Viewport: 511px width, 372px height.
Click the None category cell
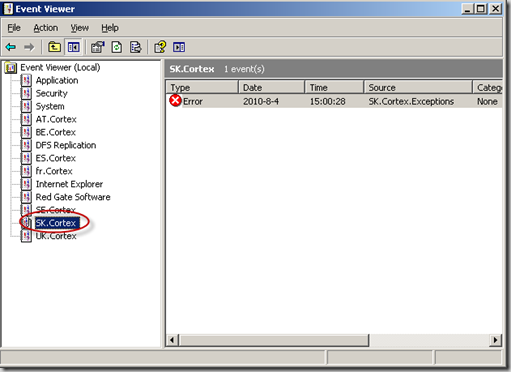[x=487, y=101]
